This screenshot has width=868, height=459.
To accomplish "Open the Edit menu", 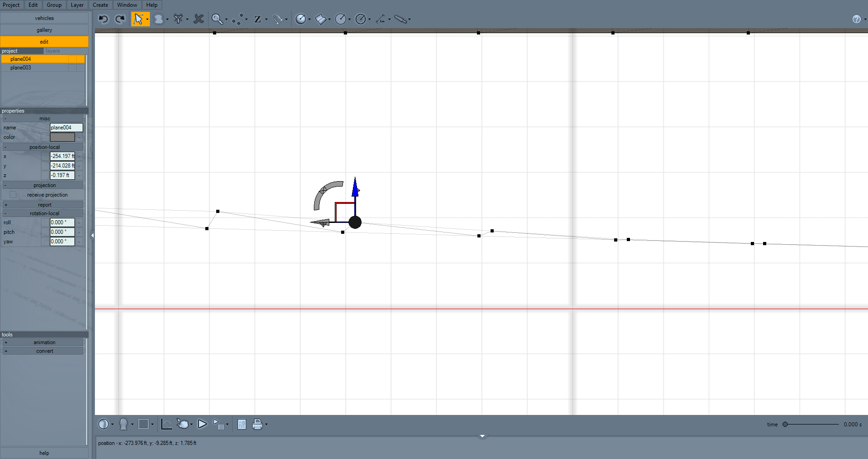I will coord(33,5).
